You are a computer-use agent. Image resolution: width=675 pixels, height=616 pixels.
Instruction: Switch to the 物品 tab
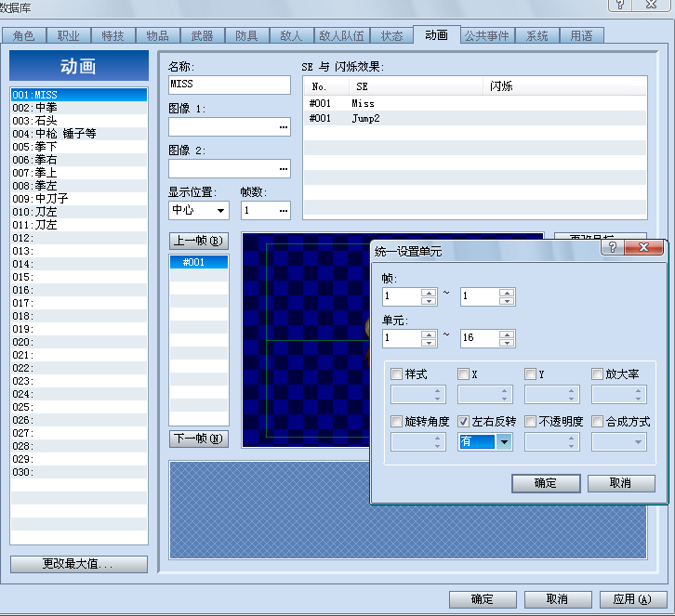coord(157,35)
